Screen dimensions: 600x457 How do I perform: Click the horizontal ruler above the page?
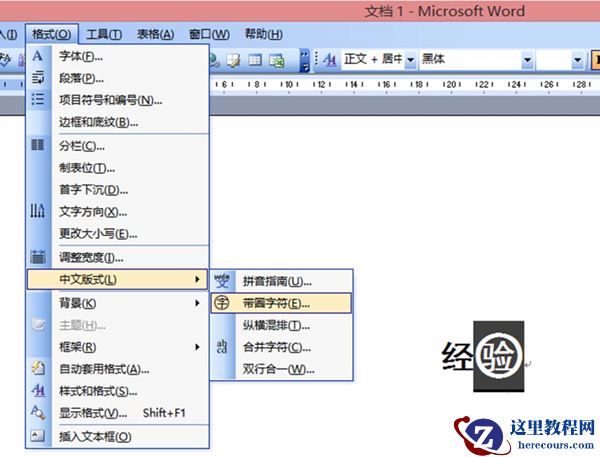405,84
